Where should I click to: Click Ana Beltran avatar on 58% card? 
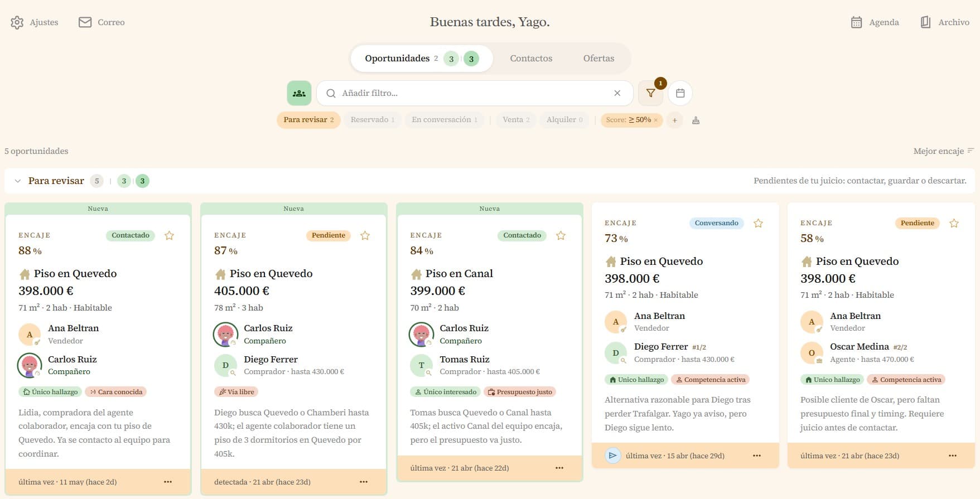coord(812,322)
